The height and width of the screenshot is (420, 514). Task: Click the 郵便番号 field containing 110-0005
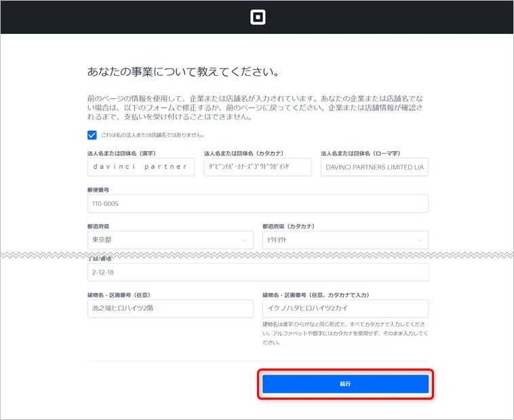click(258, 203)
